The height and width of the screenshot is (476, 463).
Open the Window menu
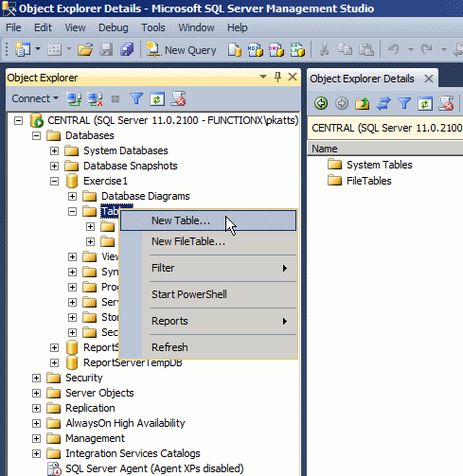click(x=196, y=27)
